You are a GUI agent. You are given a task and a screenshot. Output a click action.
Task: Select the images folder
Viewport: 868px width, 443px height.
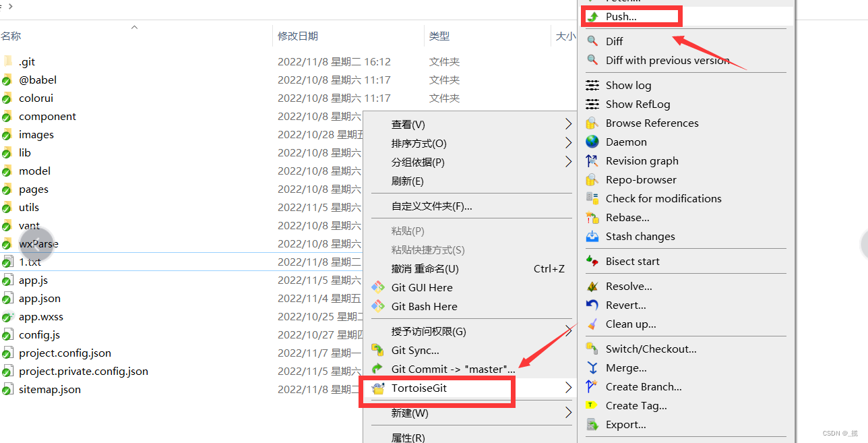(36, 134)
